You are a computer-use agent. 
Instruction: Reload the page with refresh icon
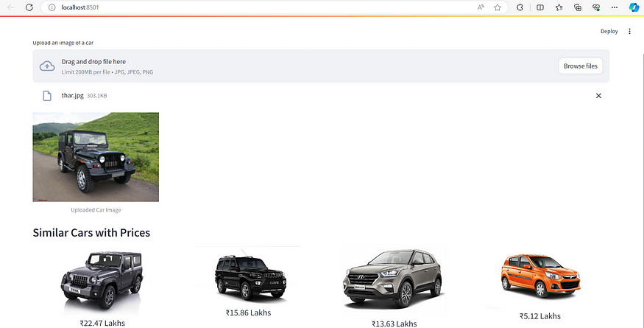click(x=29, y=7)
